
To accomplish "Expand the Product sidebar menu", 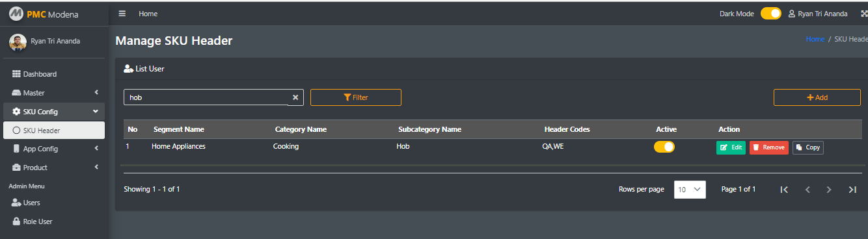I will 54,168.
